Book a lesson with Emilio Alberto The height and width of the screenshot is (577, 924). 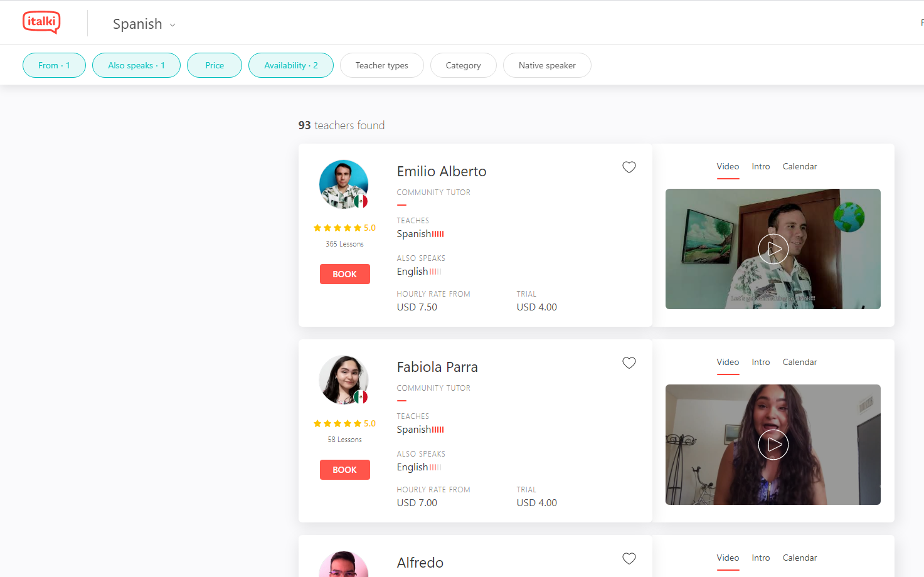point(345,274)
